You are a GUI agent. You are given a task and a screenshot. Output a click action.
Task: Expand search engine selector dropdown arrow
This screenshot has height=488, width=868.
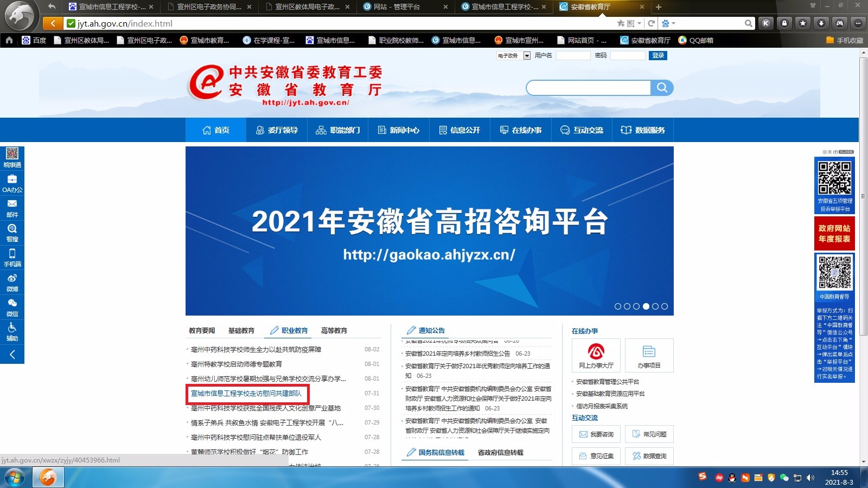coord(673,23)
